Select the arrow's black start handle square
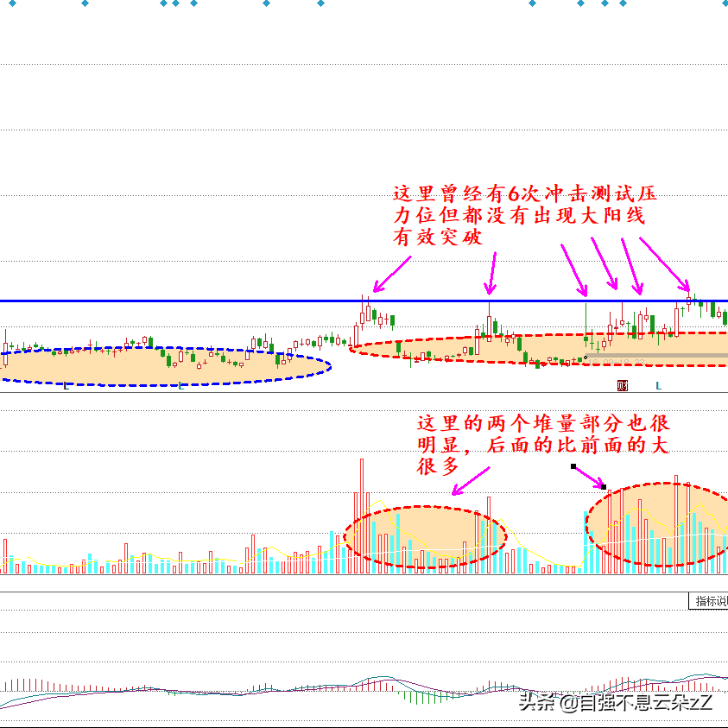Image resolution: width=728 pixels, height=728 pixels. pyautogui.click(x=573, y=466)
